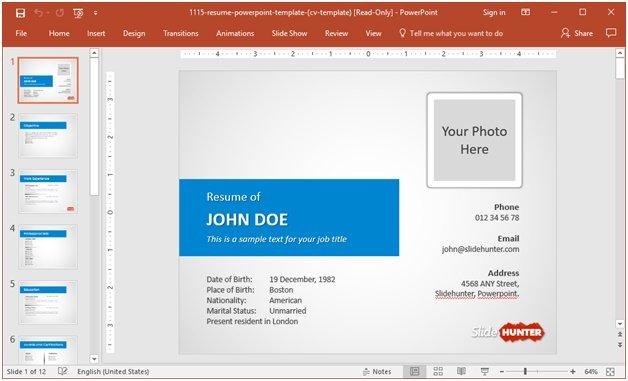Select slide 3 Work Experience thumbnail
This screenshot has width=628, height=381.
click(x=48, y=191)
